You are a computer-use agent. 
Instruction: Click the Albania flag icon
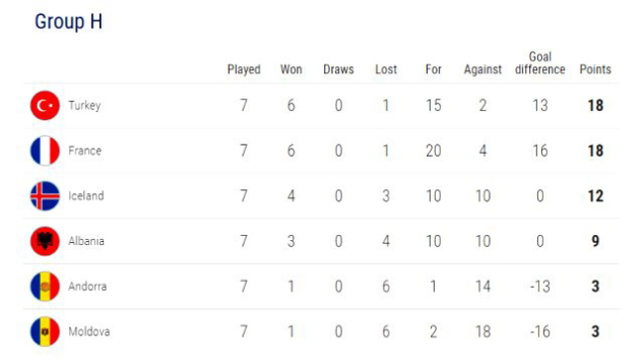pyautogui.click(x=45, y=241)
